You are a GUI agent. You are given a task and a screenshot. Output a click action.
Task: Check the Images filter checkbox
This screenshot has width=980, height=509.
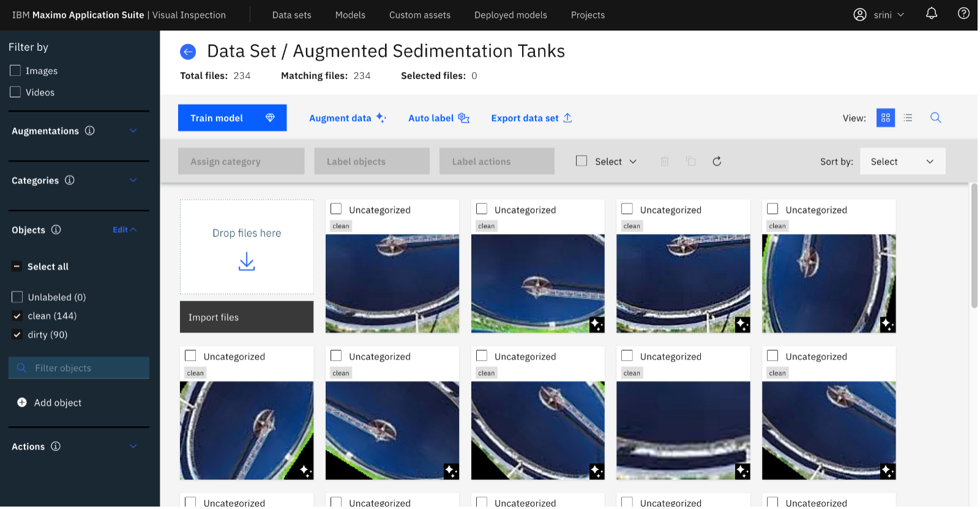15,70
